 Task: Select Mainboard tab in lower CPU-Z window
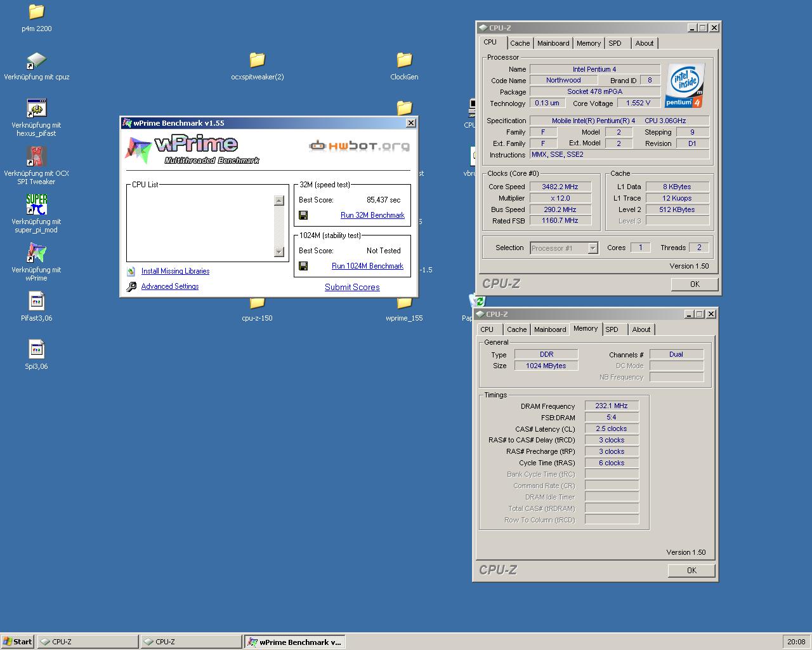coord(550,329)
